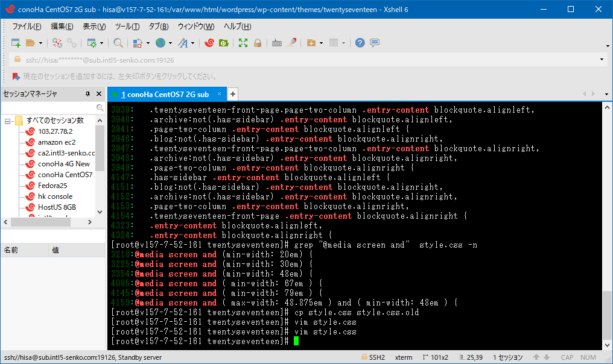
Task: Toggle the NUM indicator in status bar
Action: [x=588, y=357]
